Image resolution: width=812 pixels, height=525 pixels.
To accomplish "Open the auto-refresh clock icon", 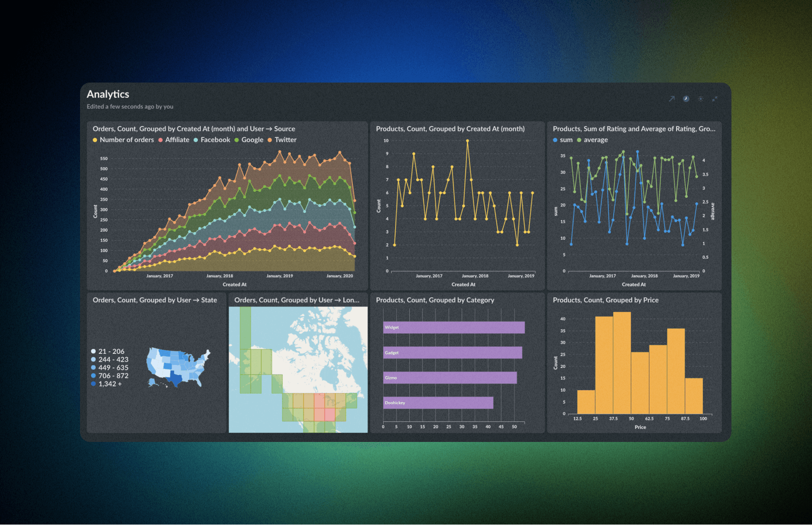I will (x=686, y=99).
